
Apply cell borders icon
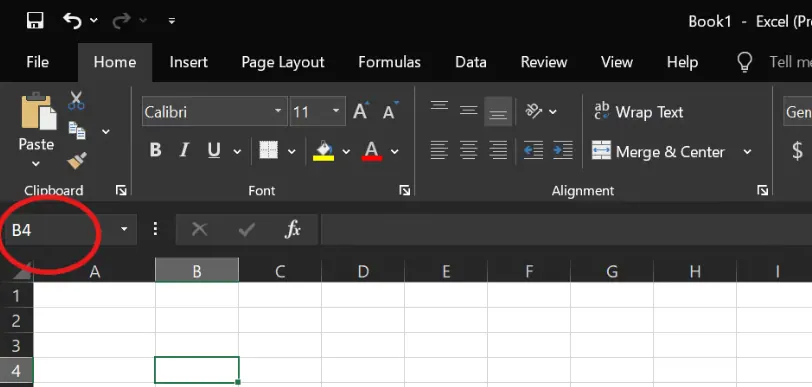[268, 151]
